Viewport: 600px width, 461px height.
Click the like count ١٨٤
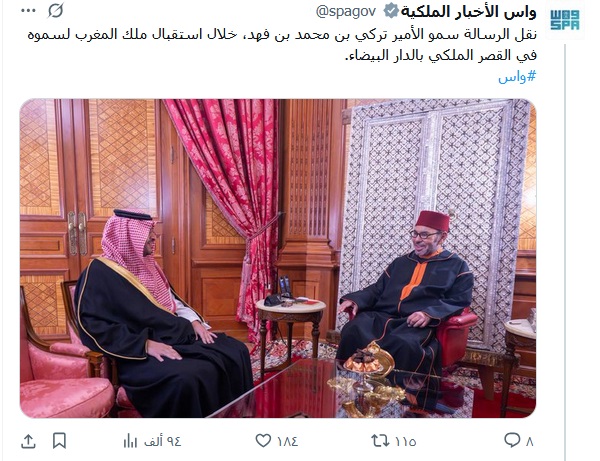[x=287, y=441]
